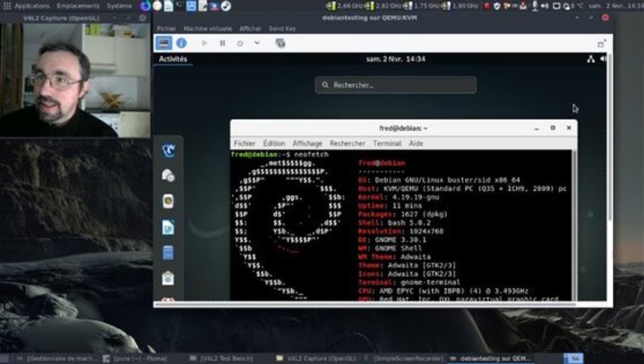Screen dimensions: 644x364
Task: Open the Software bag icon in dock
Action: (x=168, y=278)
